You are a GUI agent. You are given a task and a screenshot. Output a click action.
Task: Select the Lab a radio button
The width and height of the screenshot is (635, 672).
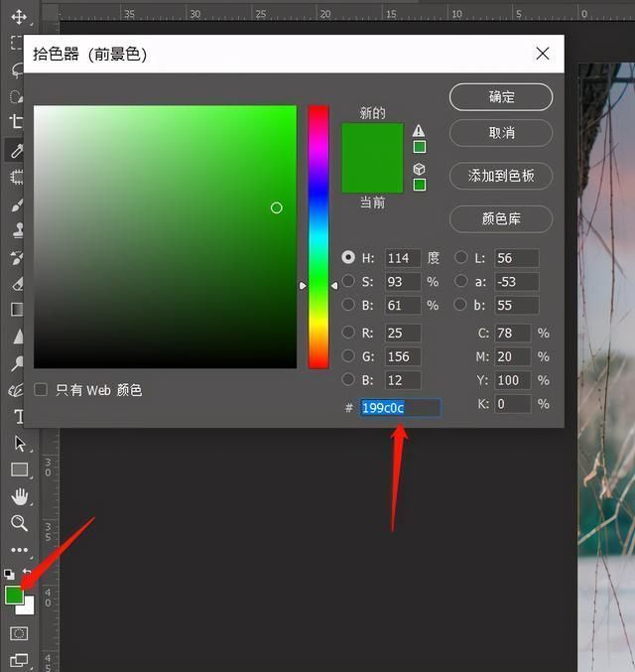(461, 281)
